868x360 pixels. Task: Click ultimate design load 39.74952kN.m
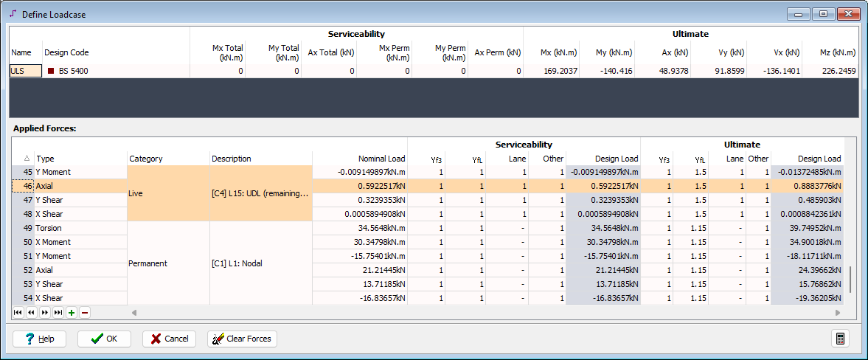point(807,228)
